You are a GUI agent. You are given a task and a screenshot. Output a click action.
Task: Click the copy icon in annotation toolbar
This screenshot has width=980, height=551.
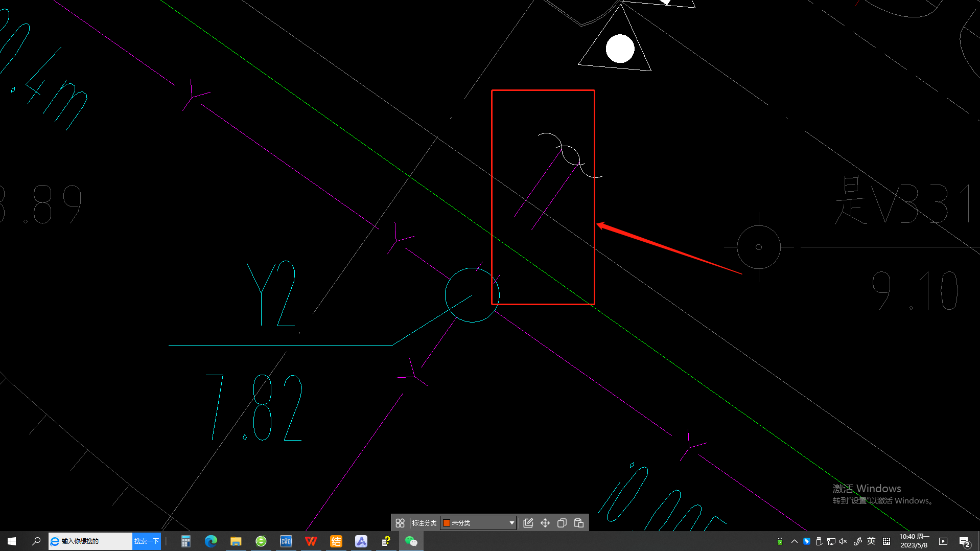pyautogui.click(x=562, y=523)
